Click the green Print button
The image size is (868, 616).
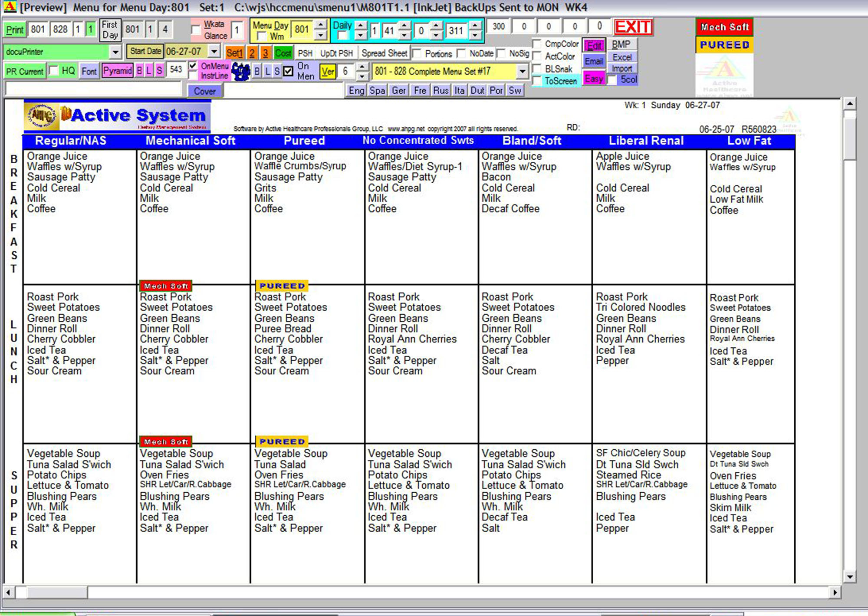15,30
